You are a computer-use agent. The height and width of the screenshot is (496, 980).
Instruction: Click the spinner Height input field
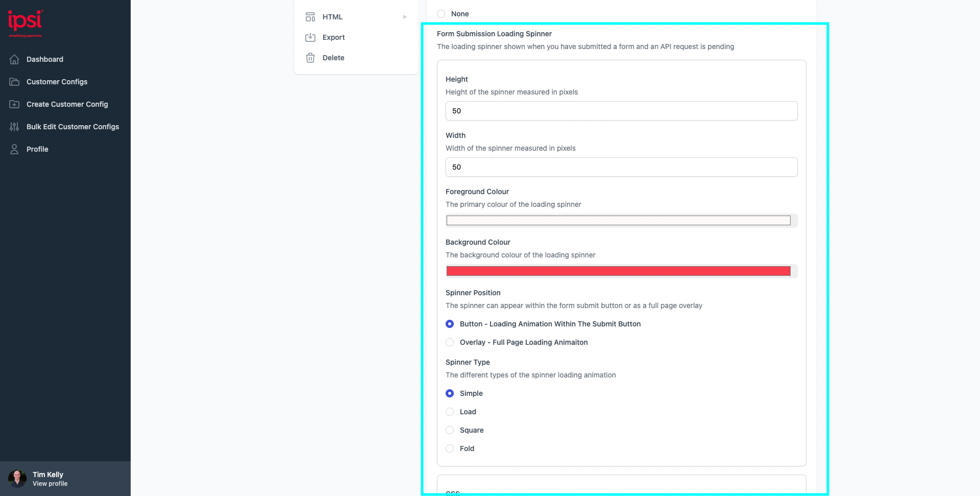coord(621,110)
